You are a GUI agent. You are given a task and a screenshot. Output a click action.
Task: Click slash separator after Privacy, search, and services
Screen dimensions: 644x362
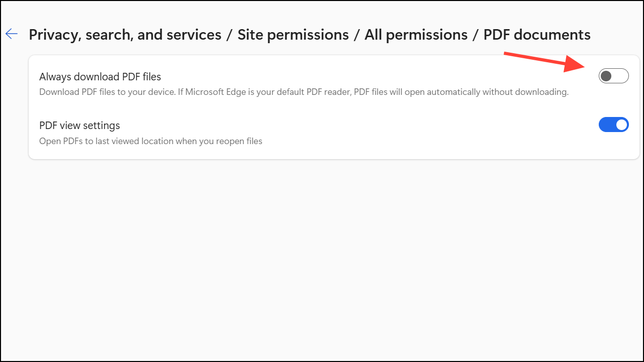point(229,35)
